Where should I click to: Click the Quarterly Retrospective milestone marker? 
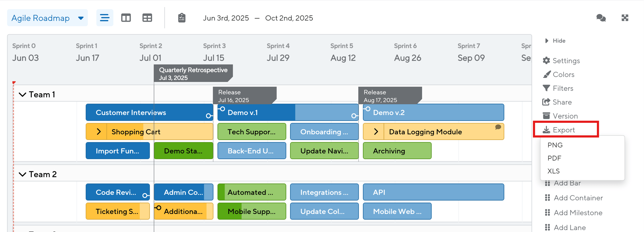(x=193, y=74)
